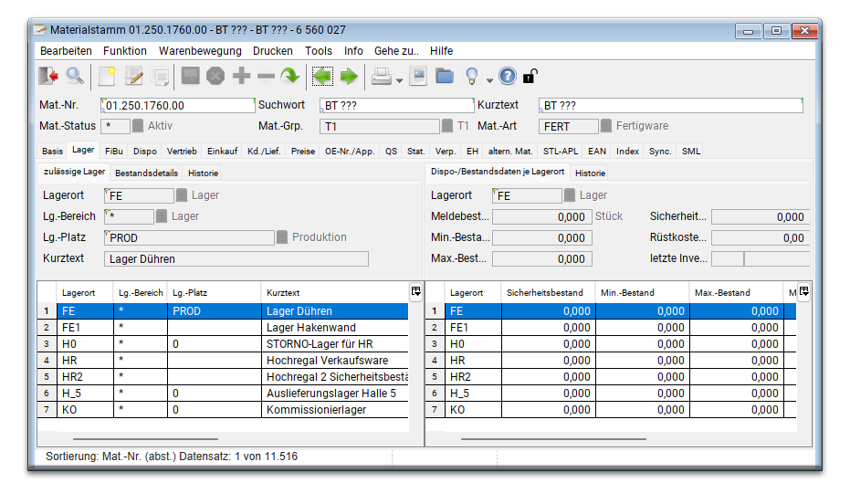
Task: Click the minus remove icon
Action: click(267, 77)
